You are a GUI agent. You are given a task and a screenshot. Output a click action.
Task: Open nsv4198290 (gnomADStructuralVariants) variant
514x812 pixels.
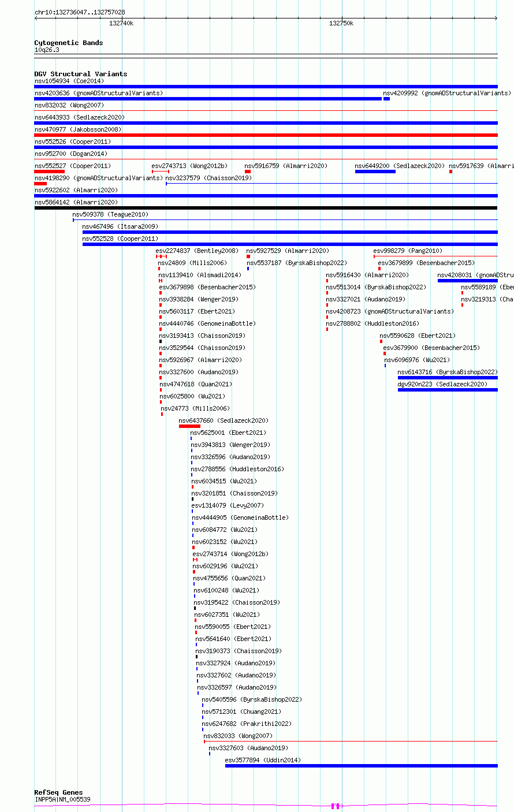(x=99, y=178)
